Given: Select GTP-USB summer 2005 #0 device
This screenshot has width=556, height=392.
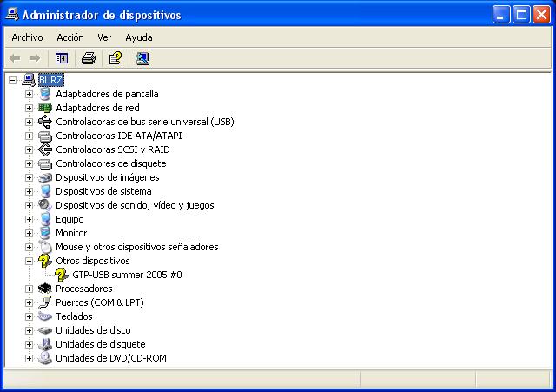Looking at the screenshot, I should tap(127, 275).
